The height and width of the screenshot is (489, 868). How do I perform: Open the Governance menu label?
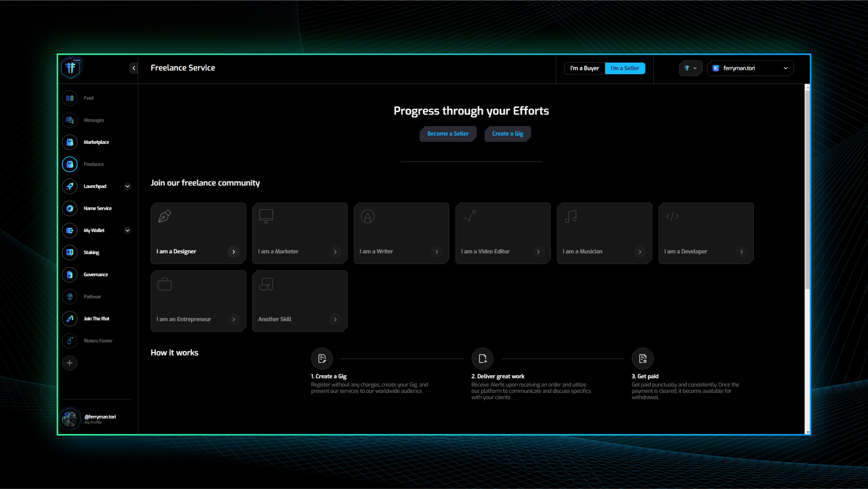tap(96, 275)
